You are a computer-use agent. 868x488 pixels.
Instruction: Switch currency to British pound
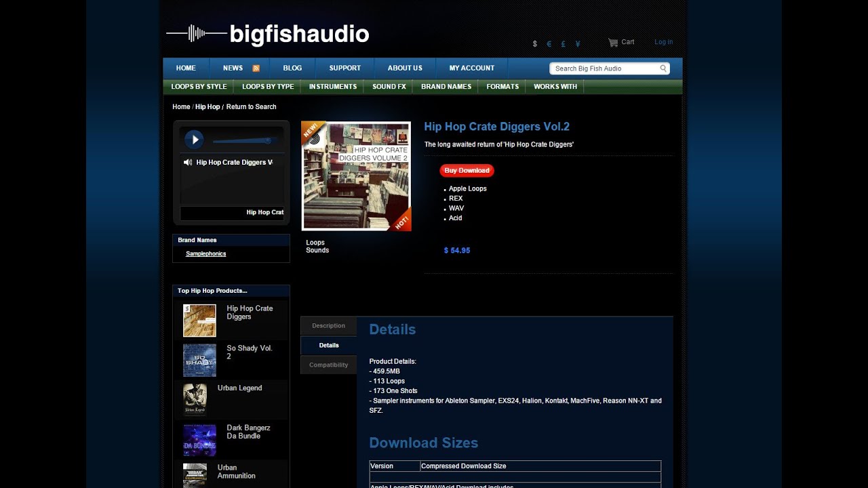point(564,44)
